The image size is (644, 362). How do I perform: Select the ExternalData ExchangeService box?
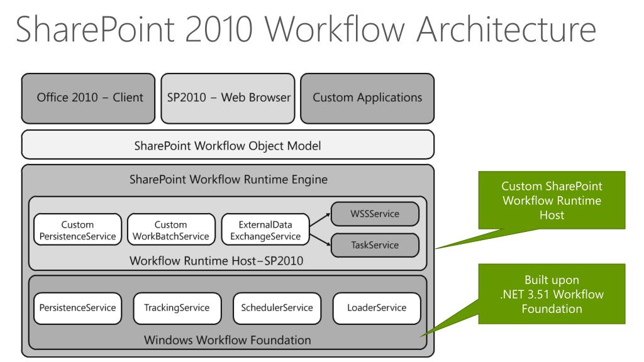pos(265,230)
